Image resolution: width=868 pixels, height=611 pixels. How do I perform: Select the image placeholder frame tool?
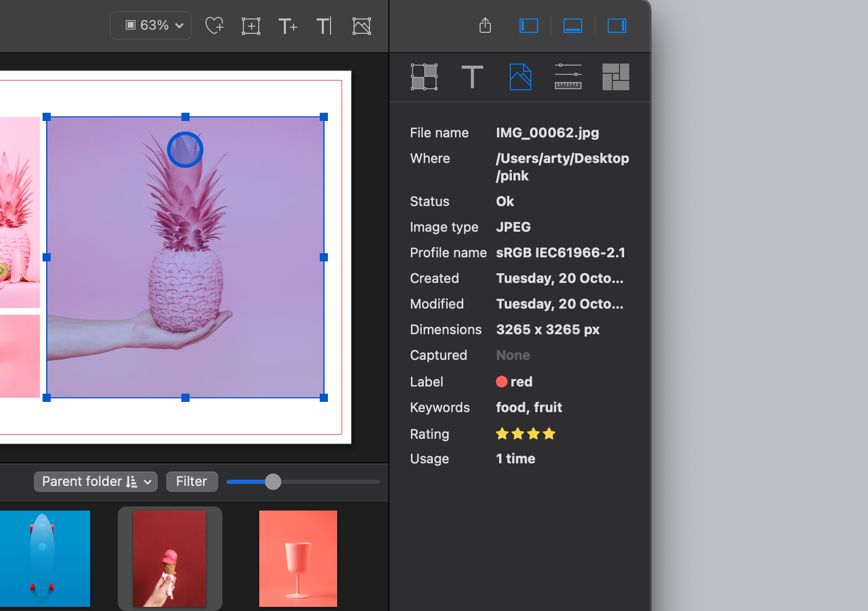[362, 26]
